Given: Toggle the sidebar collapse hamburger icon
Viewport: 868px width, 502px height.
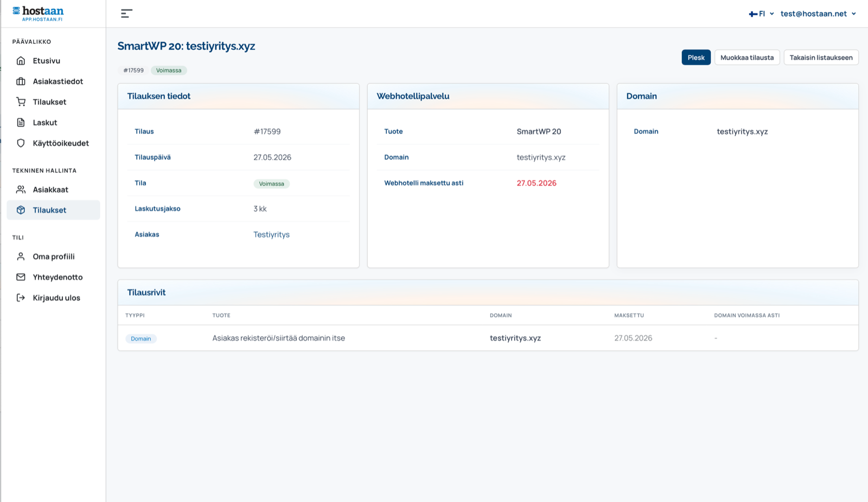Looking at the screenshot, I should [x=126, y=14].
